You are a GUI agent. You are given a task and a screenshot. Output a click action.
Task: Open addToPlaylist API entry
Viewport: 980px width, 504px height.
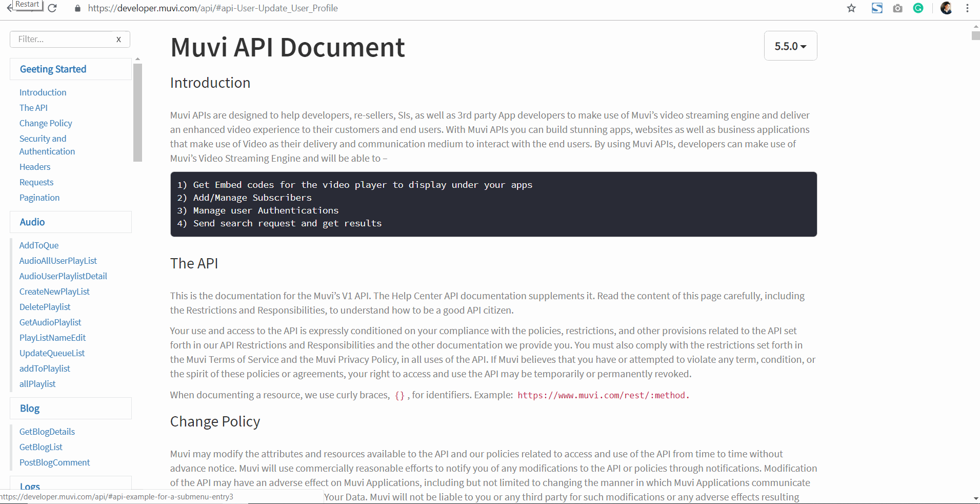pyautogui.click(x=45, y=369)
